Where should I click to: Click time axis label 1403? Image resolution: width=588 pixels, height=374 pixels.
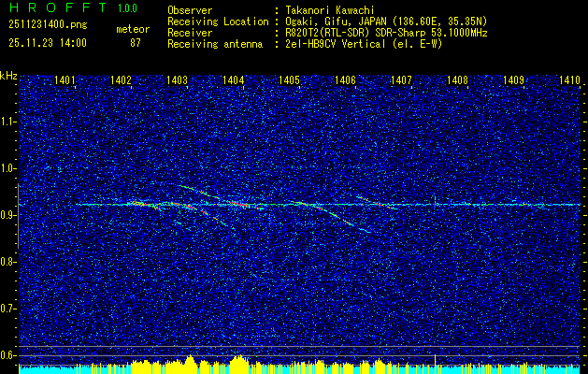pyautogui.click(x=177, y=79)
